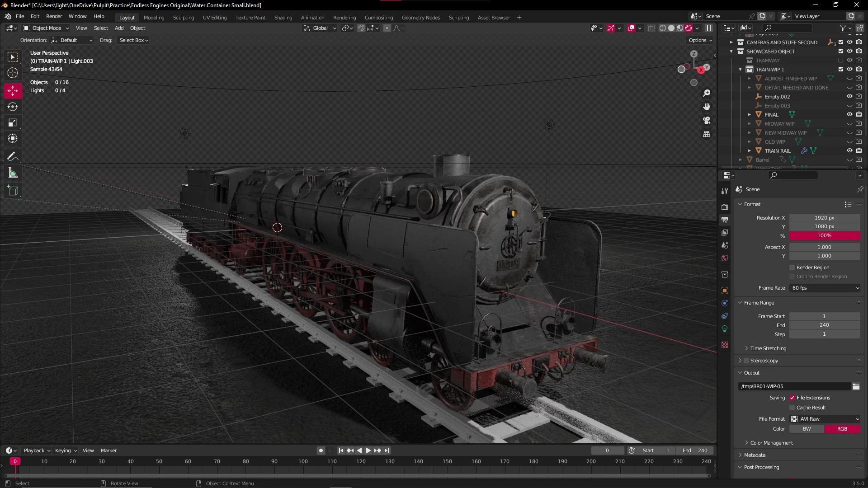
Task: Activate the Rotate tool
Action: pos(13,107)
